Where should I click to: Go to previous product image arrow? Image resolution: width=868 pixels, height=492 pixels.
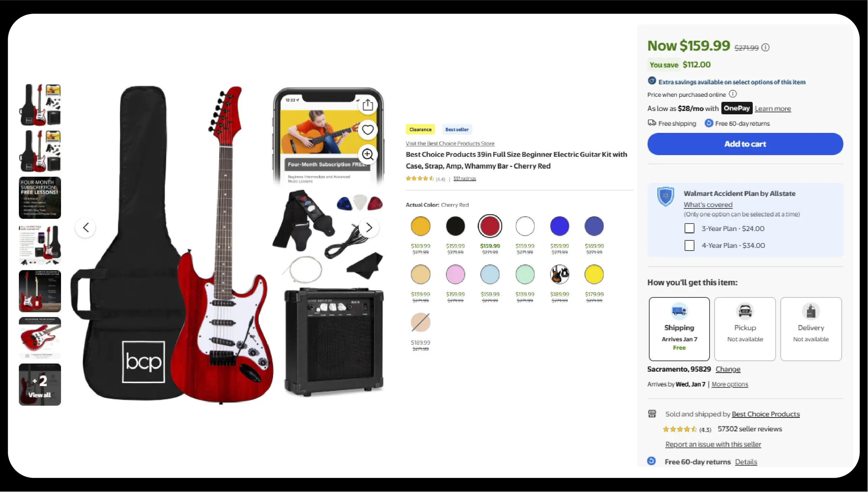pyautogui.click(x=85, y=228)
